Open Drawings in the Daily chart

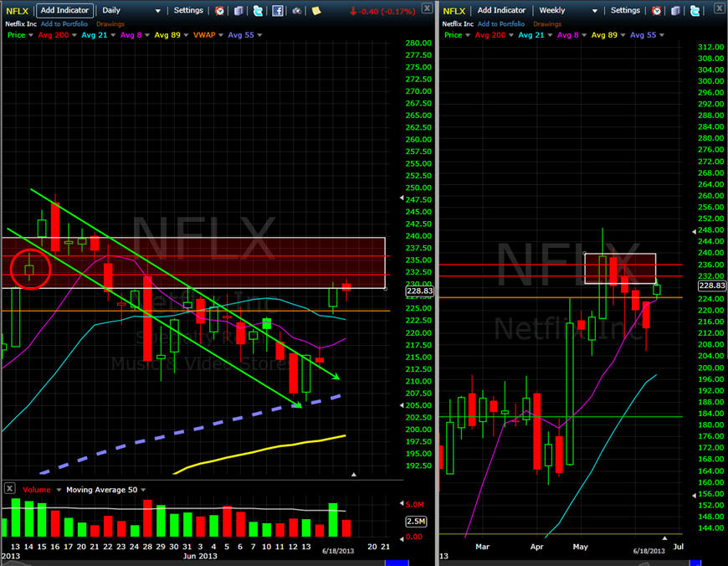click(x=110, y=23)
